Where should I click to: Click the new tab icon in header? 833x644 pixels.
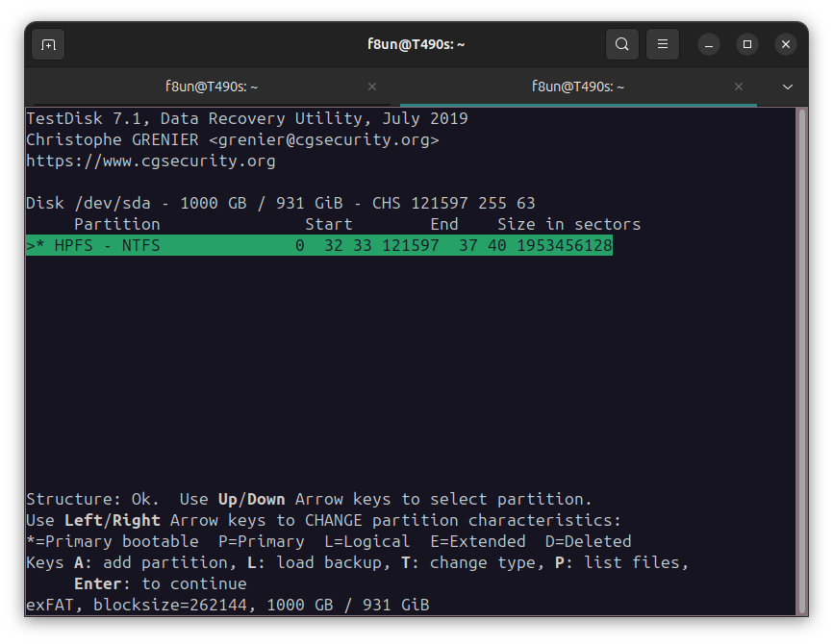pyautogui.click(x=48, y=44)
